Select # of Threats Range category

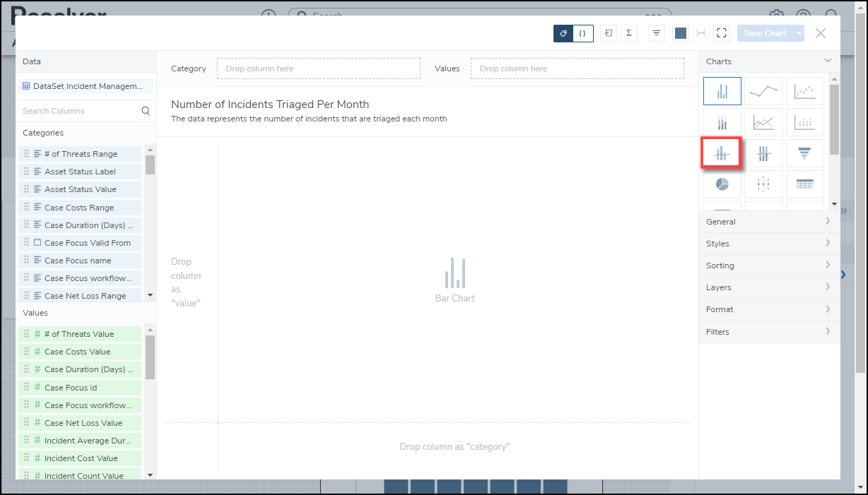[80, 154]
